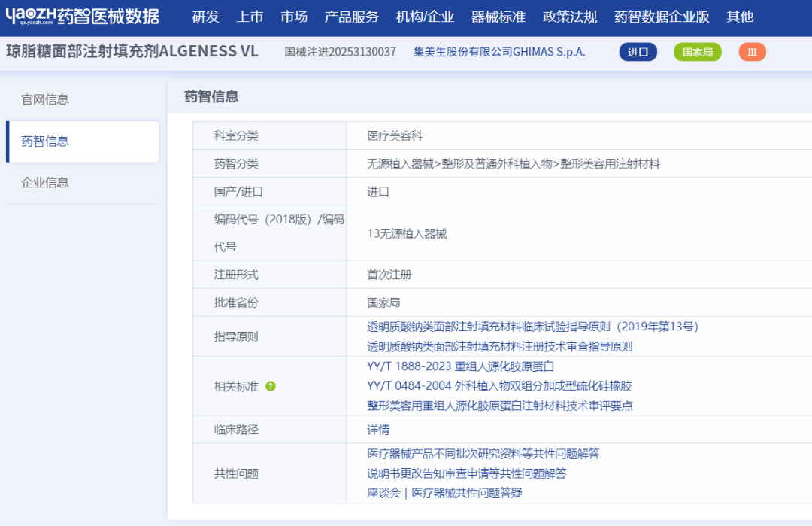Click the 药智分类 classification path value

514,164
